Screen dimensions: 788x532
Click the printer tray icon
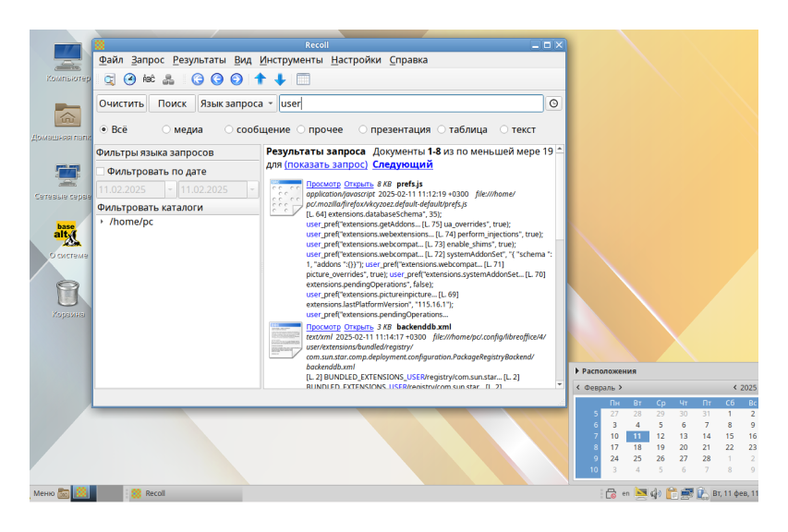[x=611, y=494]
